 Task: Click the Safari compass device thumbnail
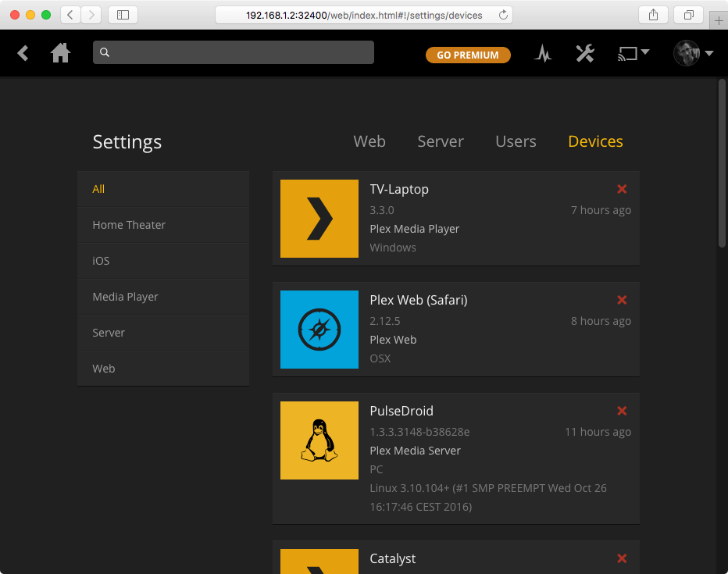click(x=319, y=330)
